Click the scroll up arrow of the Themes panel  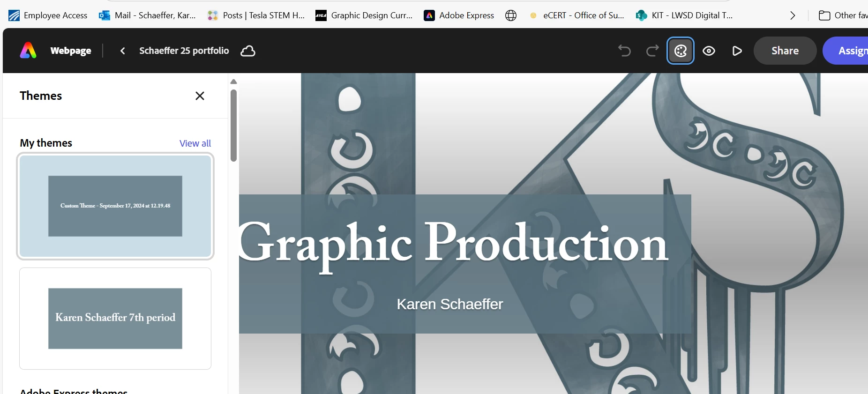click(233, 82)
